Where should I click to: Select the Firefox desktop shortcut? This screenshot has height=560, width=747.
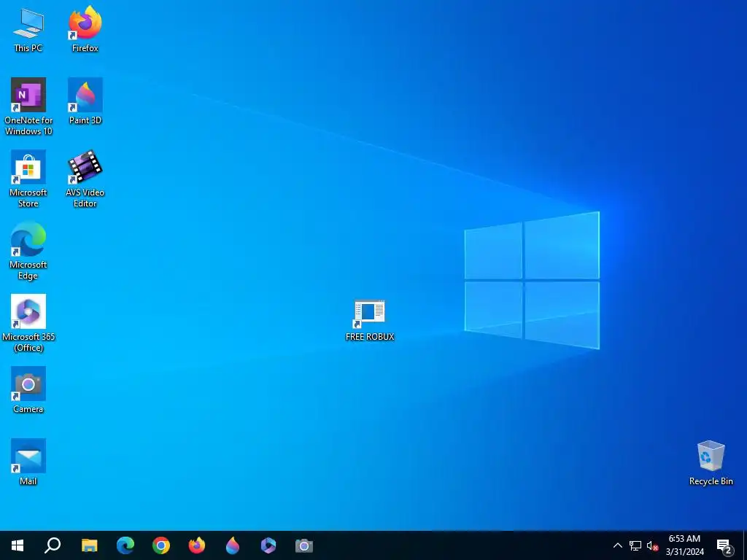coord(85,29)
